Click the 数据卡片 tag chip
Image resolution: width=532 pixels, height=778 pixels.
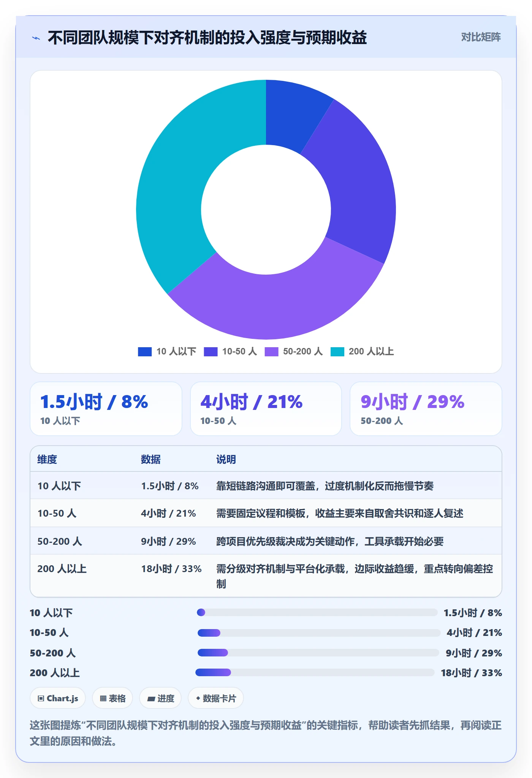tap(216, 698)
